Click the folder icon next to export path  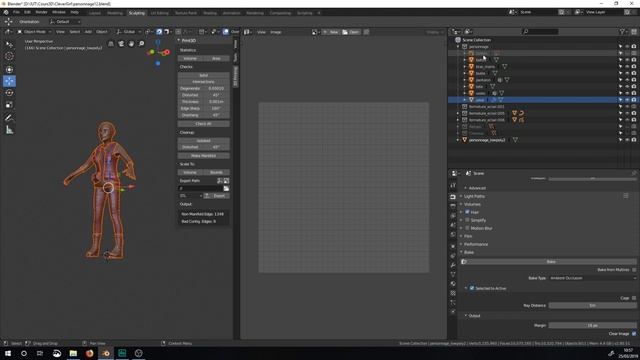tap(226, 188)
